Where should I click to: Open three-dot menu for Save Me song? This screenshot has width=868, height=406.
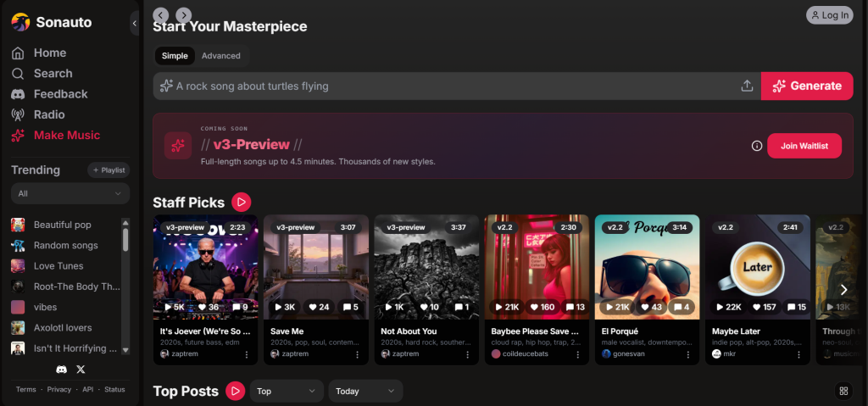[x=357, y=354]
